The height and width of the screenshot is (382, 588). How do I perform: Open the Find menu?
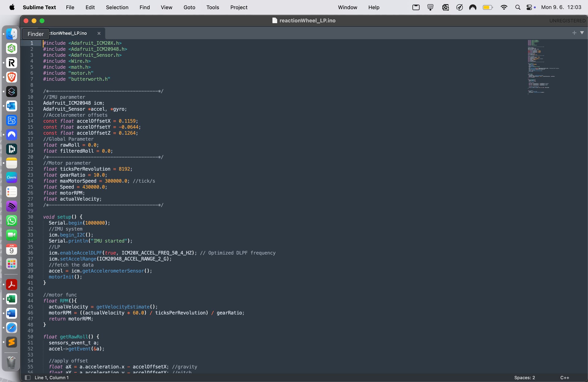[x=145, y=7]
